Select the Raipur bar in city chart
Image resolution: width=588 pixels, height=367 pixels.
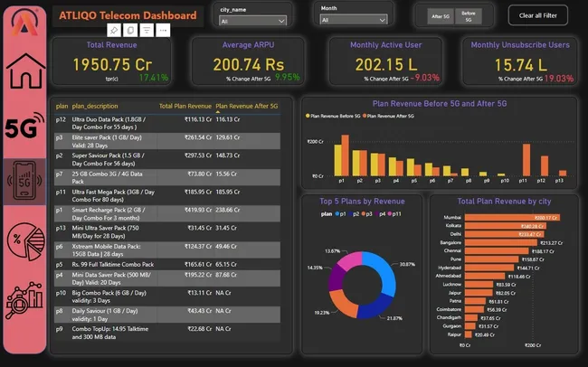(x=469, y=334)
